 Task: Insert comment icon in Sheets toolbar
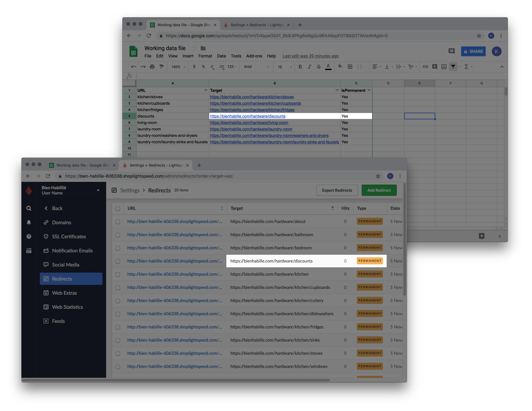435,67
